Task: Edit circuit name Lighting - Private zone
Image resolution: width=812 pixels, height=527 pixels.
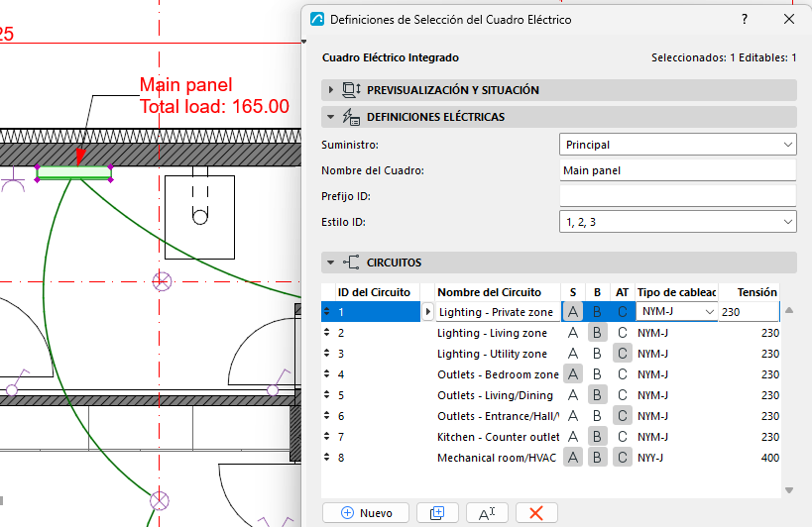Action: (x=498, y=312)
